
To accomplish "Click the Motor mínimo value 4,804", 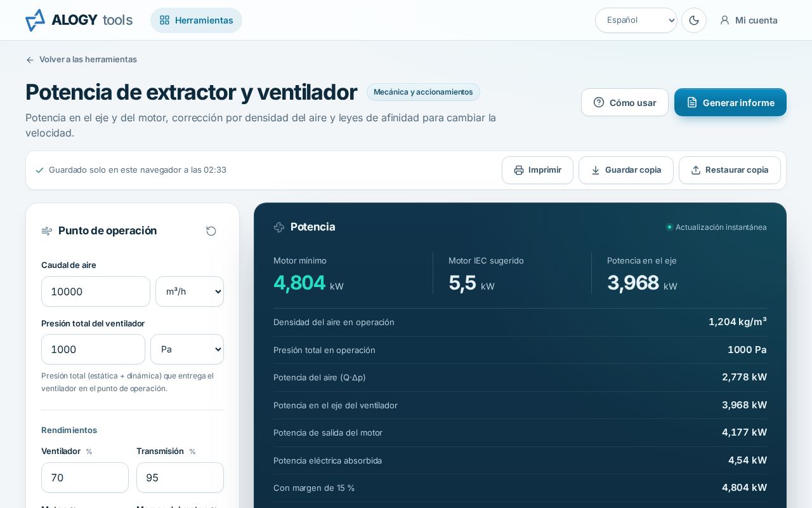I will tap(299, 283).
